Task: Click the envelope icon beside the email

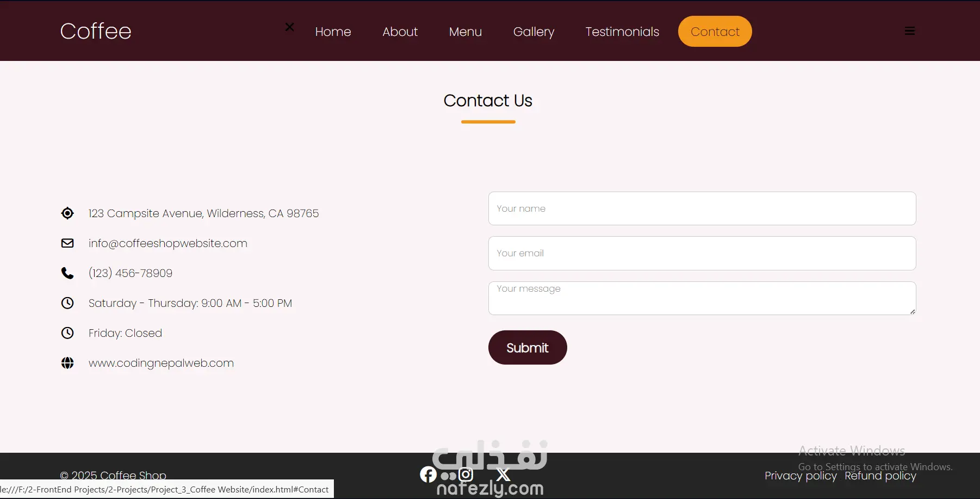Action: (67, 243)
